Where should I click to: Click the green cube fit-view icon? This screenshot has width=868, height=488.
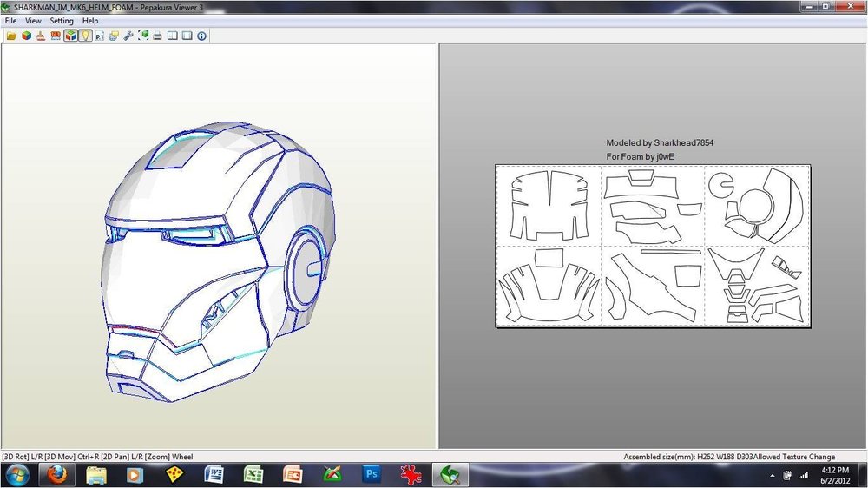pyautogui.click(x=143, y=36)
